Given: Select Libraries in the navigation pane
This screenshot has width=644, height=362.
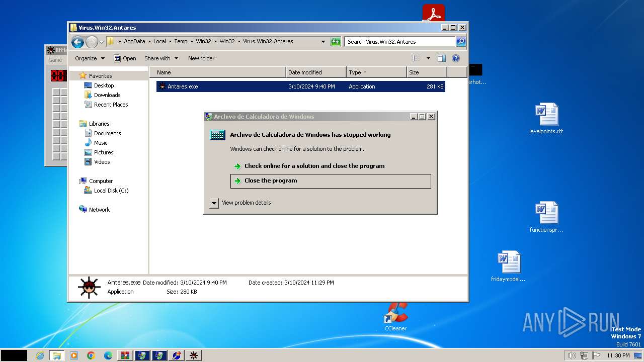Looking at the screenshot, I should [99, 124].
